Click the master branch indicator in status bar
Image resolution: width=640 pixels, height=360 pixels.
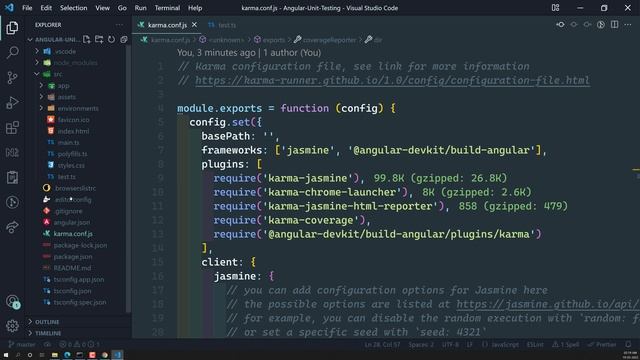[x=22, y=344]
